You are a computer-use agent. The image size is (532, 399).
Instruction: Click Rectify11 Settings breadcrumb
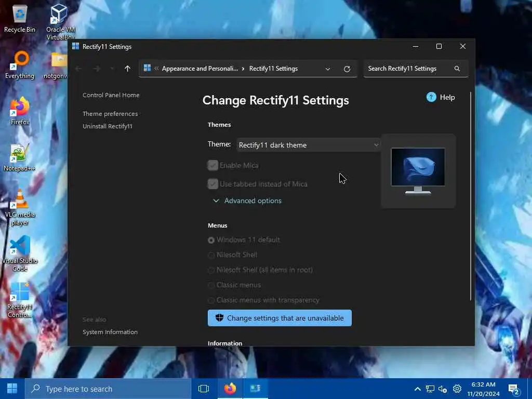(x=273, y=68)
